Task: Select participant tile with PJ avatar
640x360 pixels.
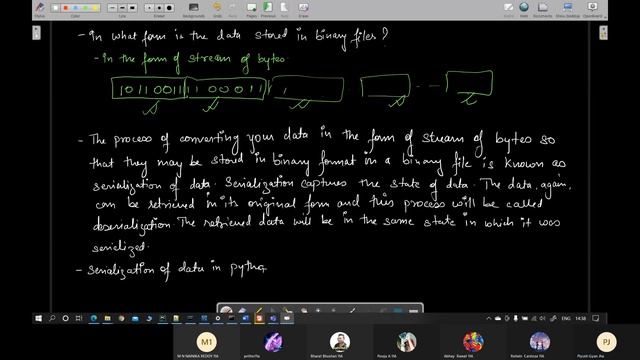Action: pyautogui.click(x=606, y=342)
